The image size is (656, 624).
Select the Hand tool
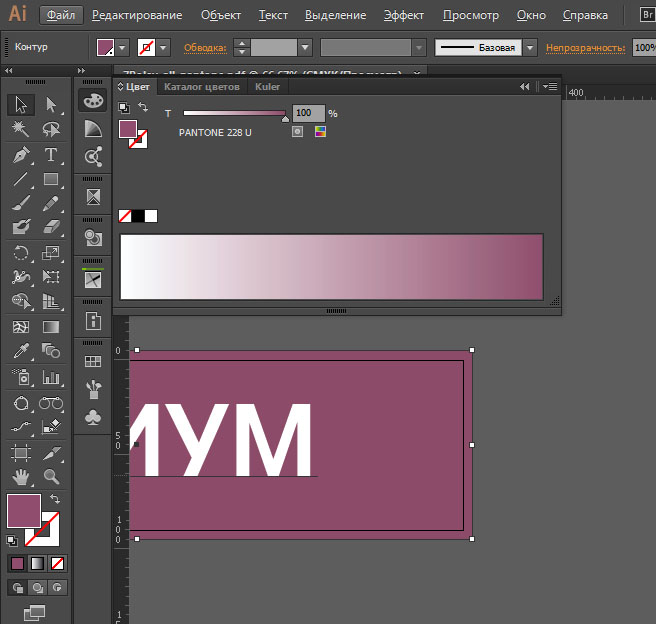[21, 477]
